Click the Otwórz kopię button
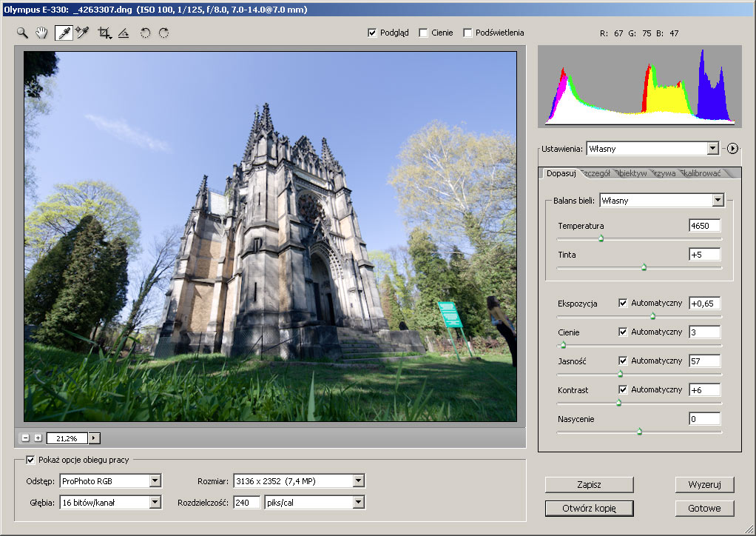Screen dimensions: 756x536 tap(589, 509)
